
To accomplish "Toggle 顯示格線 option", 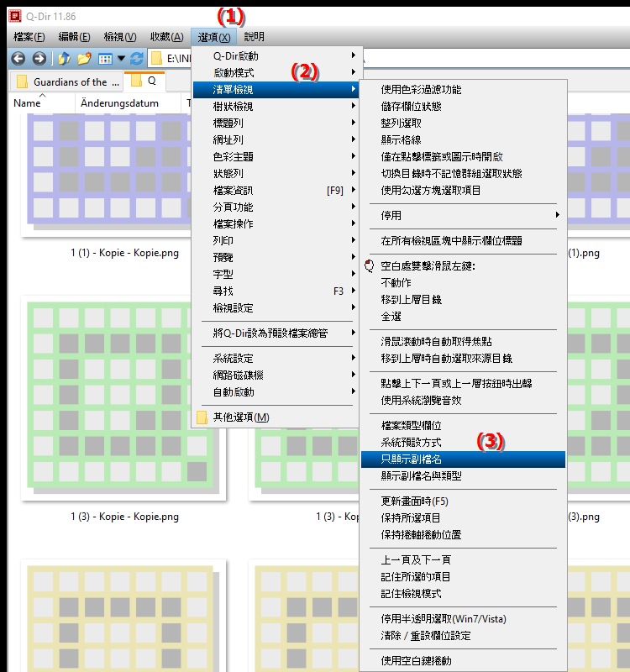I will click(464, 140).
